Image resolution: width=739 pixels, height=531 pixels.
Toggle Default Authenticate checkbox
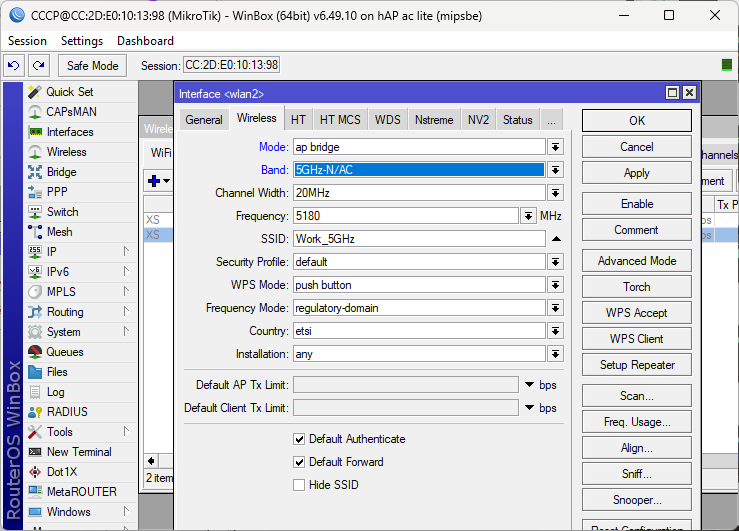click(299, 439)
